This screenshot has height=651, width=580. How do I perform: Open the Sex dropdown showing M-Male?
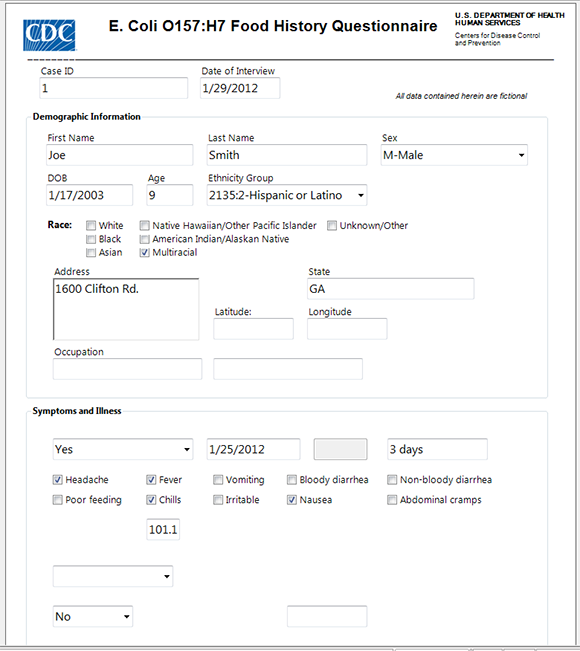pyautogui.click(x=454, y=155)
